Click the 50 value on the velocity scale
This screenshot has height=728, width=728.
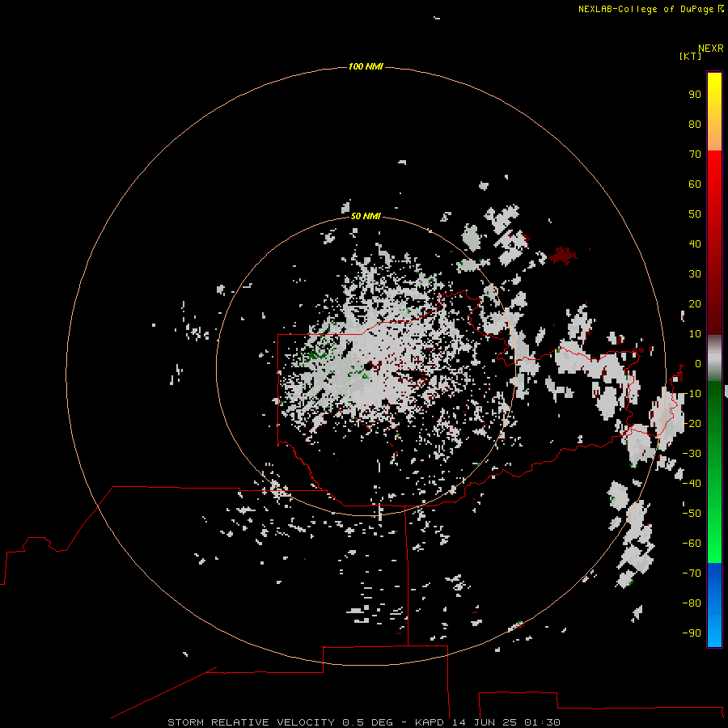[x=695, y=214]
